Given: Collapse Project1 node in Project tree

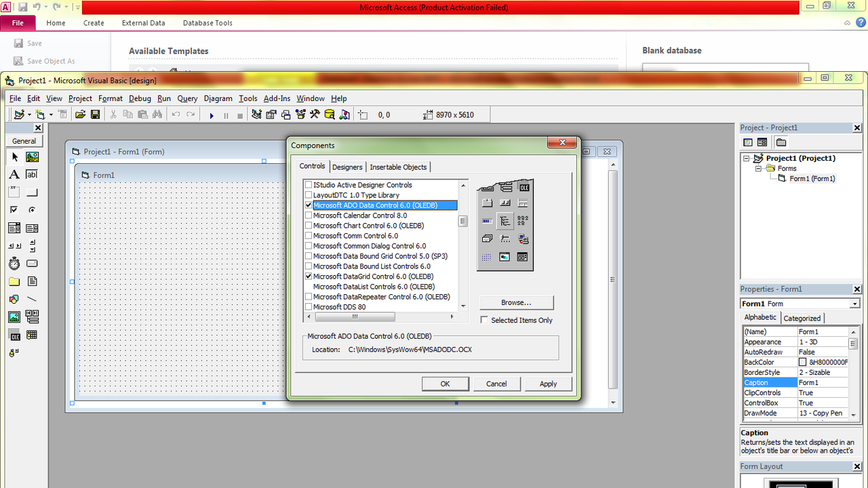Looking at the screenshot, I should tap(747, 159).
